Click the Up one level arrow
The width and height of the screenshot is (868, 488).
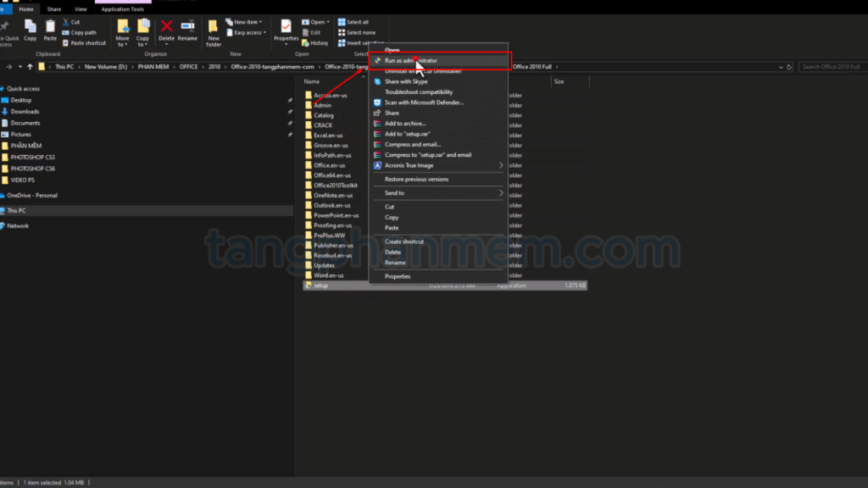(30, 67)
